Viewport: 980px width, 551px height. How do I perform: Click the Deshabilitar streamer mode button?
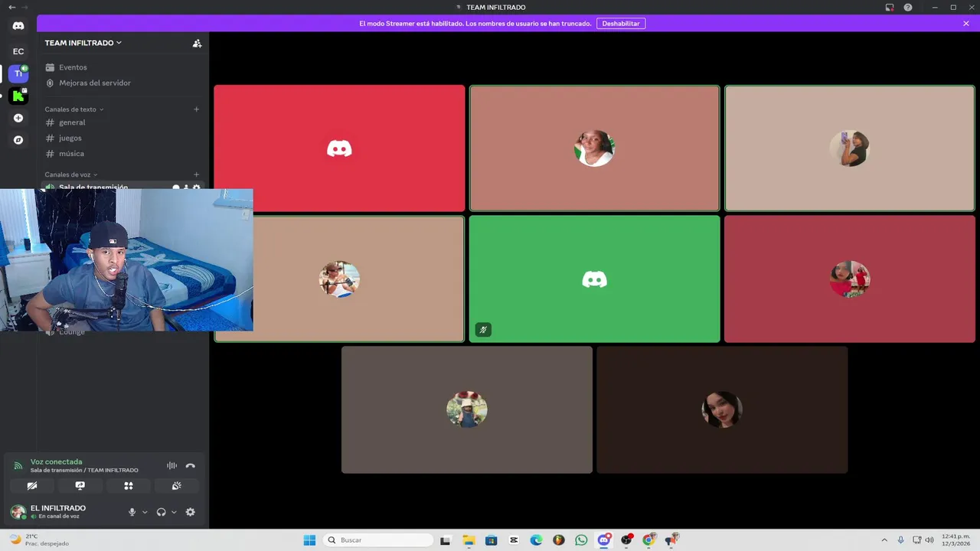point(621,24)
